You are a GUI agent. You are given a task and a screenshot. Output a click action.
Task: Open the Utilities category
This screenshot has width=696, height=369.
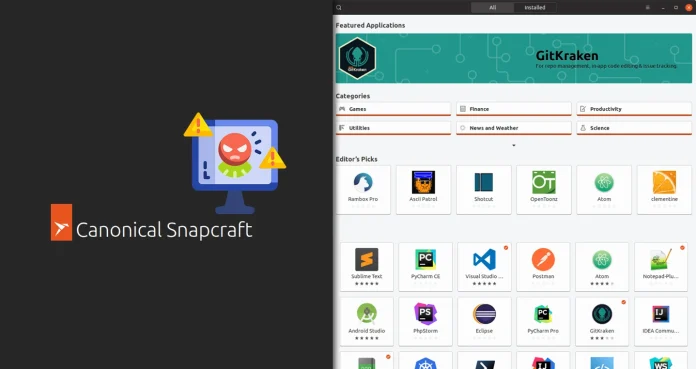393,128
